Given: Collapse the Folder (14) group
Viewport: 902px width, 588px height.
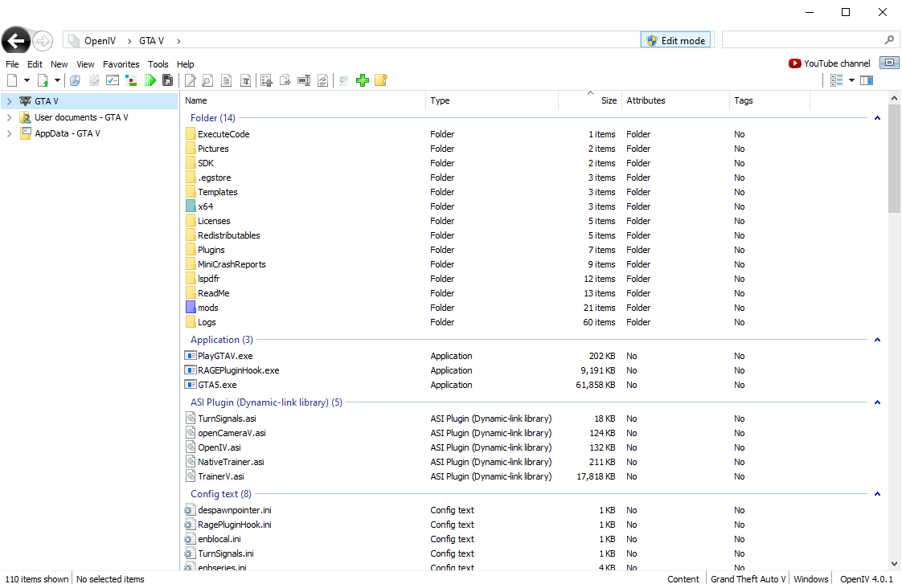Looking at the screenshot, I should tap(877, 118).
